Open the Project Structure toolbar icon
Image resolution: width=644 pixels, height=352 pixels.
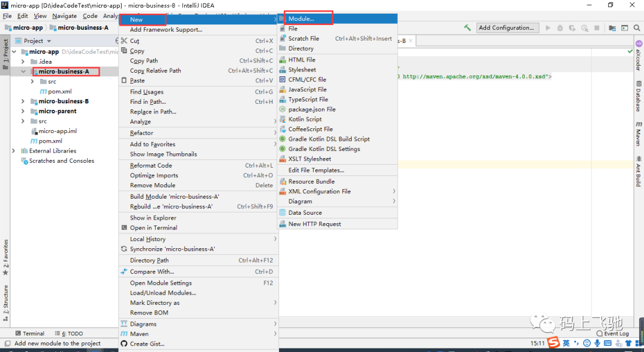pos(612,28)
